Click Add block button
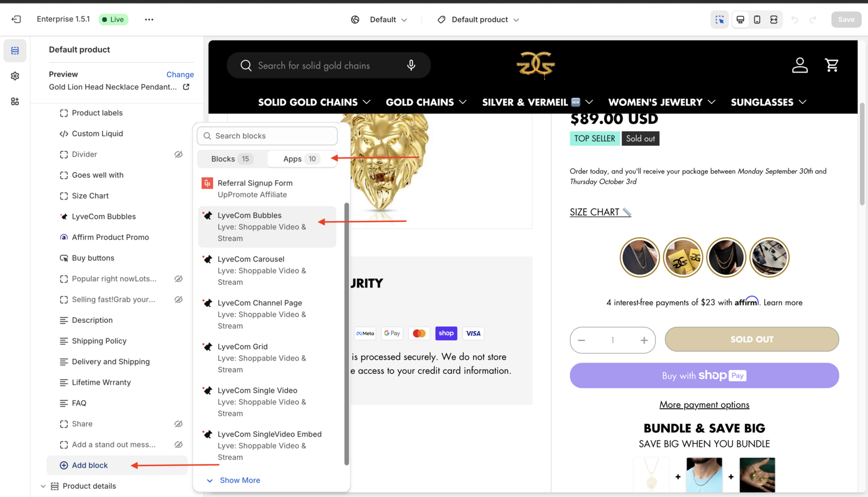The width and height of the screenshot is (868, 497). tap(90, 466)
